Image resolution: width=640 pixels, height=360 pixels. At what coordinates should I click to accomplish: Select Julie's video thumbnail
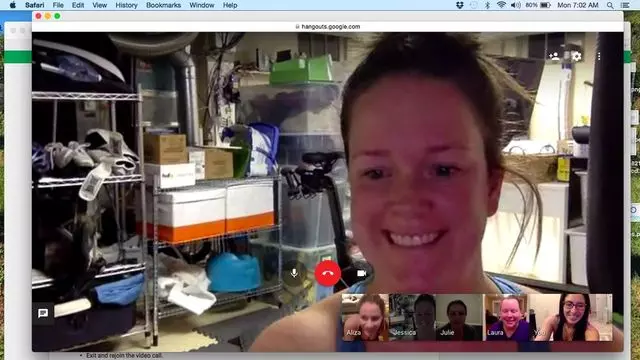[x=459, y=317]
